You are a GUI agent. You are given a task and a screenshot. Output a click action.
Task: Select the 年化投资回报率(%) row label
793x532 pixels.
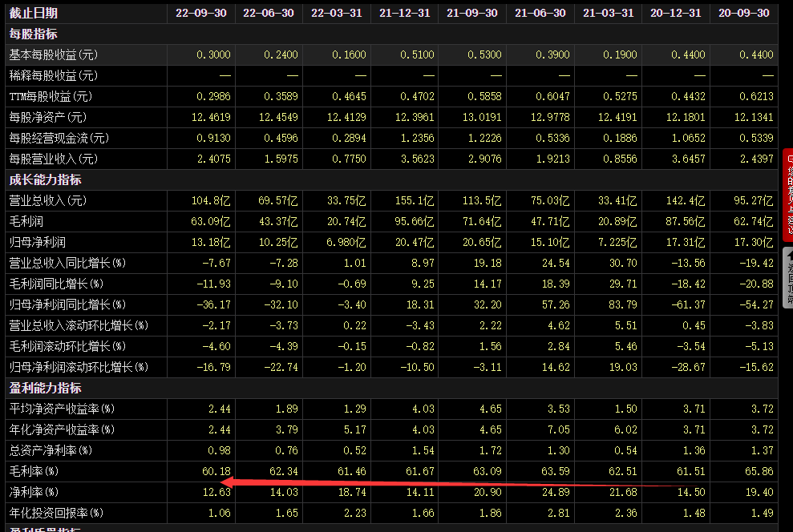(x=56, y=514)
